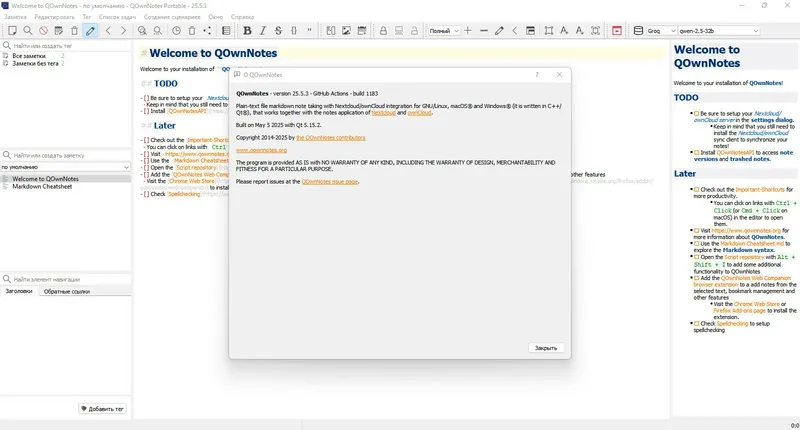Open the Окно menu
Image resolution: width=800 pixels, height=430 pixels.
click(x=215, y=17)
